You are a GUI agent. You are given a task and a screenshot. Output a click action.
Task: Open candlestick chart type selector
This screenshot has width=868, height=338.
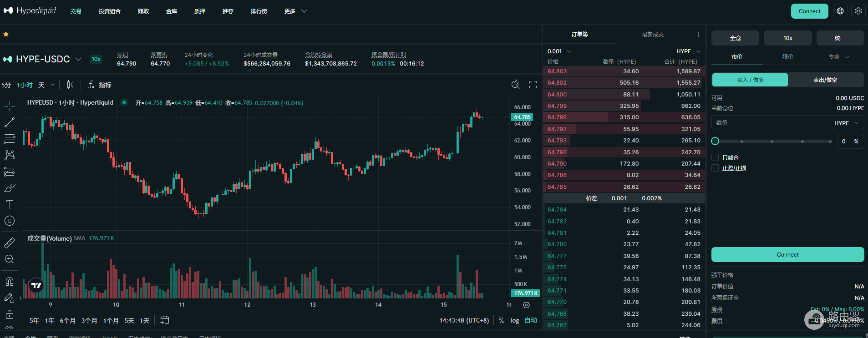click(x=70, y=85)
